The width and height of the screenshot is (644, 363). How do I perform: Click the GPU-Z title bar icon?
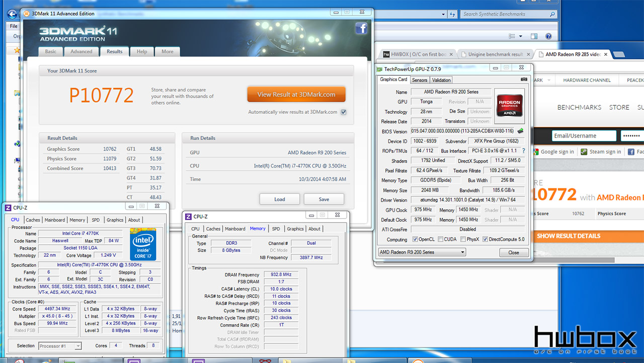[x=380, y=69]
